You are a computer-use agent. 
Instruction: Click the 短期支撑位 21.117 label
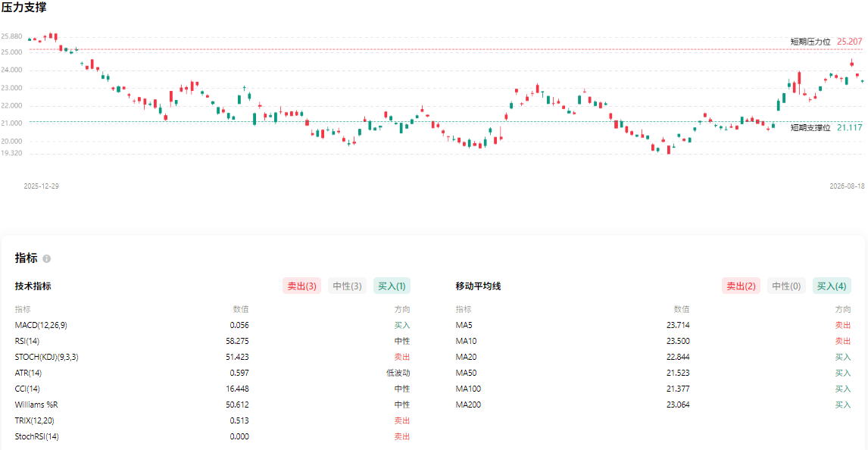[826, 128]
